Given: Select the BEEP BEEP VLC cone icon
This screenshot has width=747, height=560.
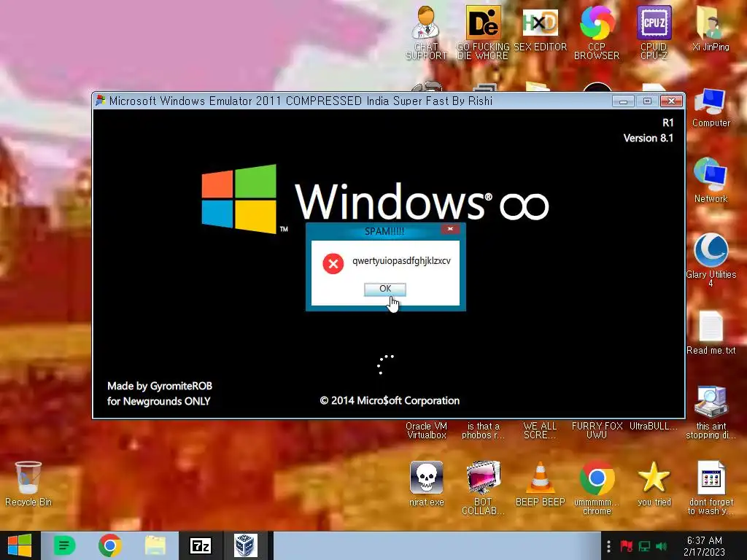Looking at the screenshot, I should click(x=540, y=483).
